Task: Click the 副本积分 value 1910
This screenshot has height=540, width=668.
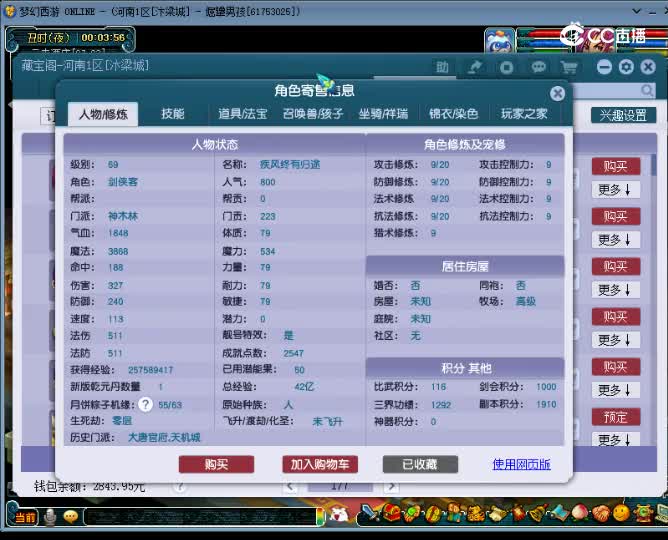Action: (x=546, y=404)
